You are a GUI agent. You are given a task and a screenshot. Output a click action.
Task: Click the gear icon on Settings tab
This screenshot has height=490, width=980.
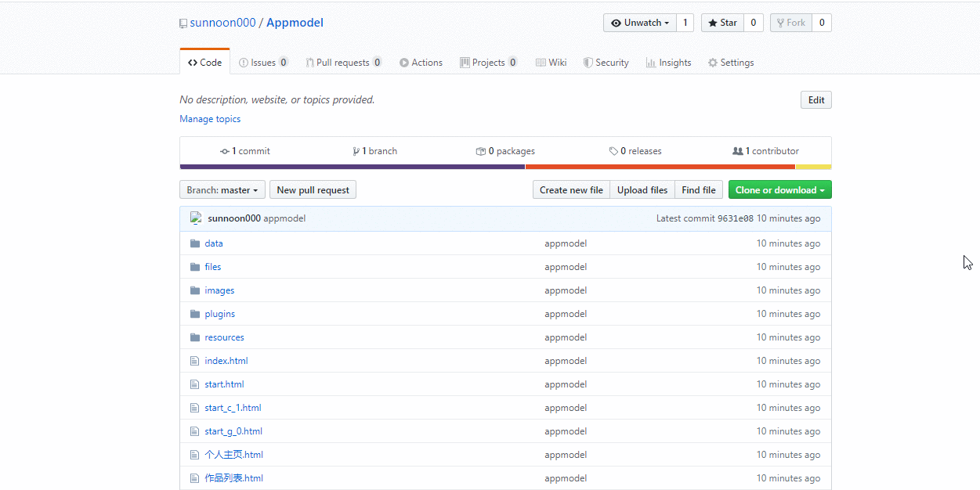pyautogui.click(x=713, y=63)
